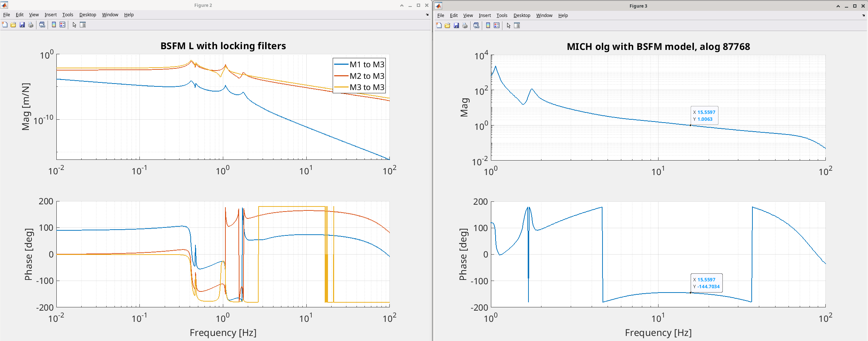Click the orange-red M2 to M3 legend line sample

tap(341, 76)
